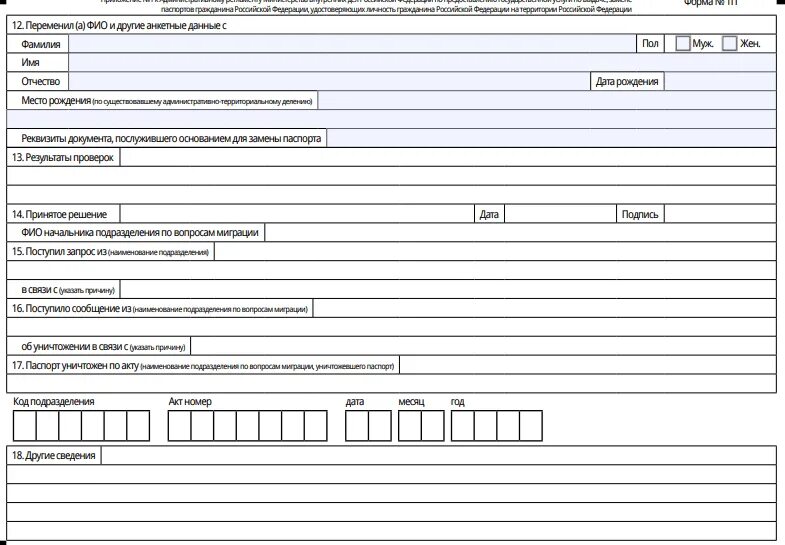The height and width of the screenshot is (545, 785).
Task: Click the Отчество input field
Action: point(329,82)
